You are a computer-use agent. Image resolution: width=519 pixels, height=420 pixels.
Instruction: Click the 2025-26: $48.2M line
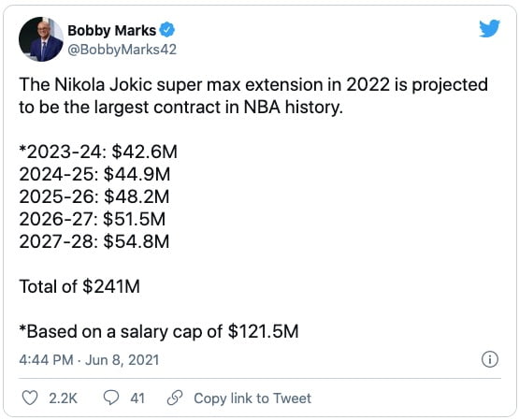click(x=94, y=196)
